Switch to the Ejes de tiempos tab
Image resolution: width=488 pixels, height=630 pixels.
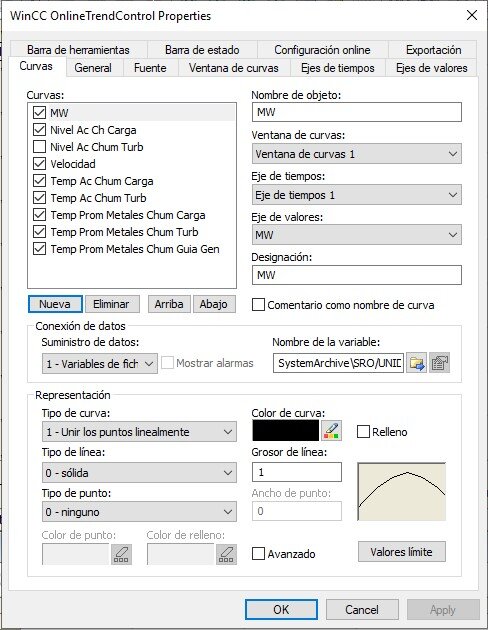click(337, 68)
